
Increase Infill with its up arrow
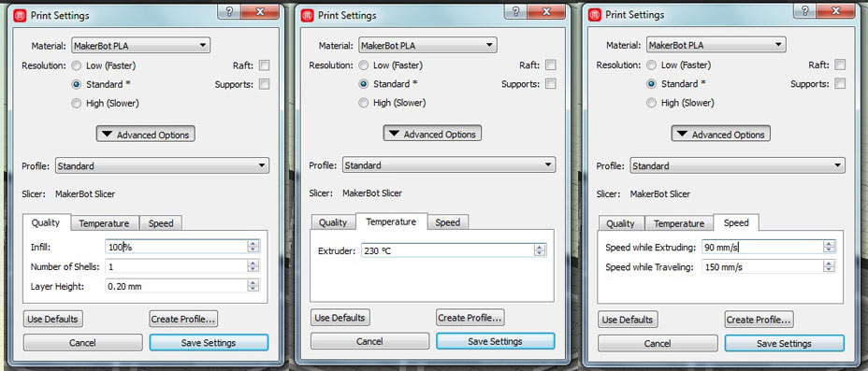coord(253,244)
